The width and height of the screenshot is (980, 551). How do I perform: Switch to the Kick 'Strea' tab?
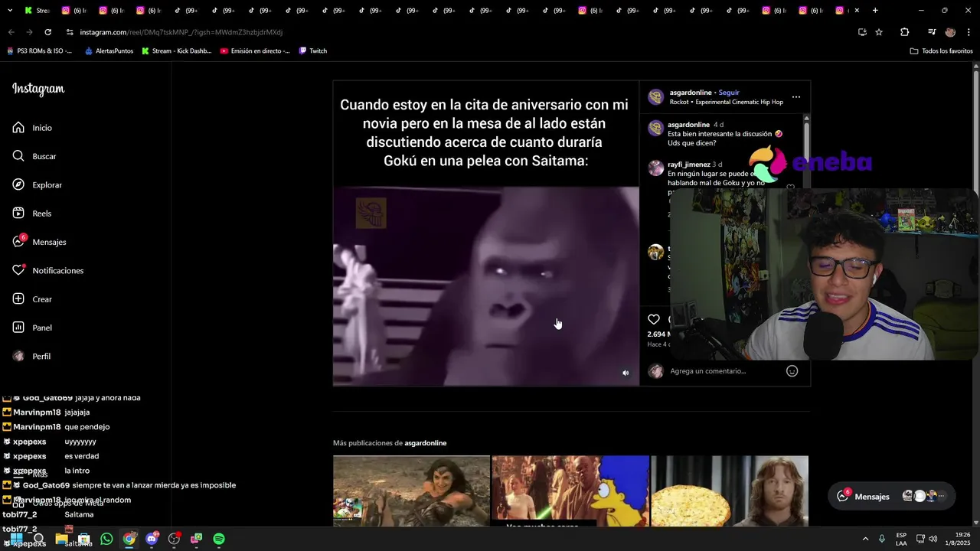37,11
